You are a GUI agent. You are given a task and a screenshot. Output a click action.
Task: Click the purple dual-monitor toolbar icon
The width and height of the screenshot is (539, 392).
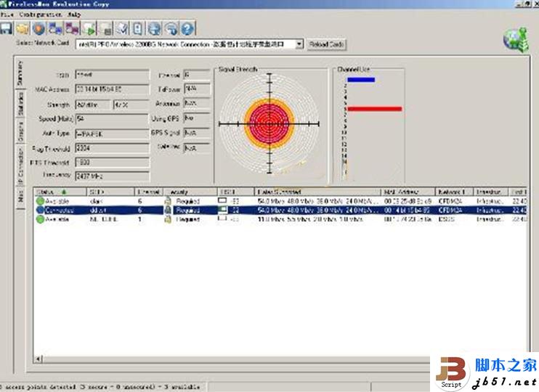click(72, 28)
